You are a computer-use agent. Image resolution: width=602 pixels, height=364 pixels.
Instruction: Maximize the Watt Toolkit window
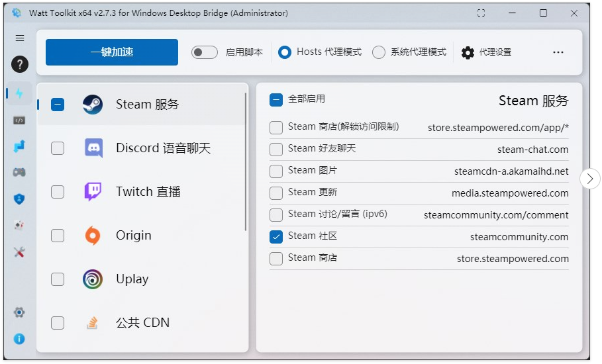(x=543, y=13)
